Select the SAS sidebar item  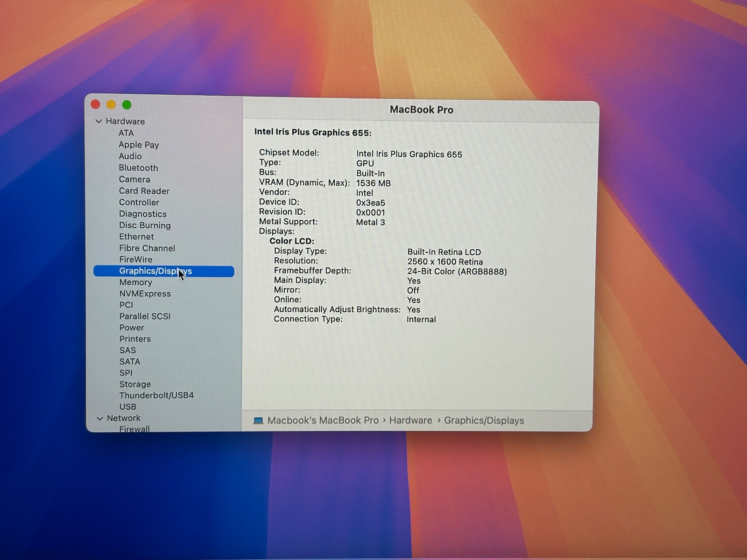tap(127, 350)
